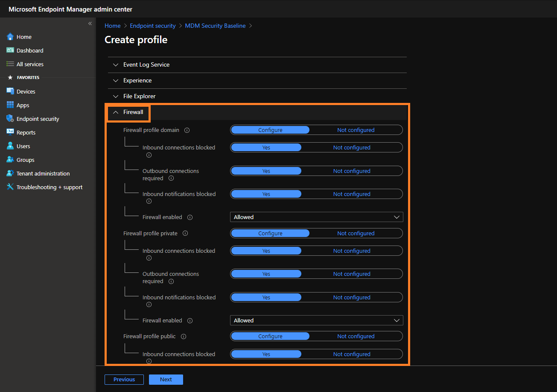The width and height of the screenshot is (557, 392).
Task: Set domain Outbound connections required to Not configured
Action: click(352, 171)
